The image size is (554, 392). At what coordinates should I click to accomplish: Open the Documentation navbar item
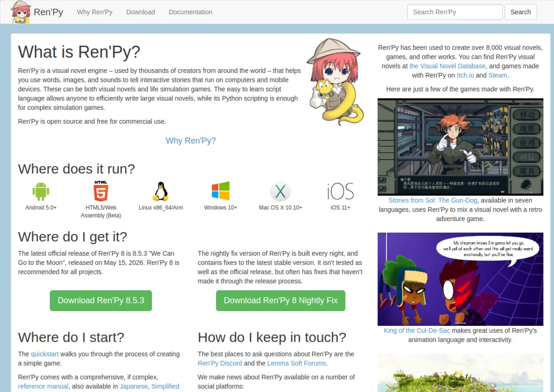pyautogui.click(x=190, y=12)
